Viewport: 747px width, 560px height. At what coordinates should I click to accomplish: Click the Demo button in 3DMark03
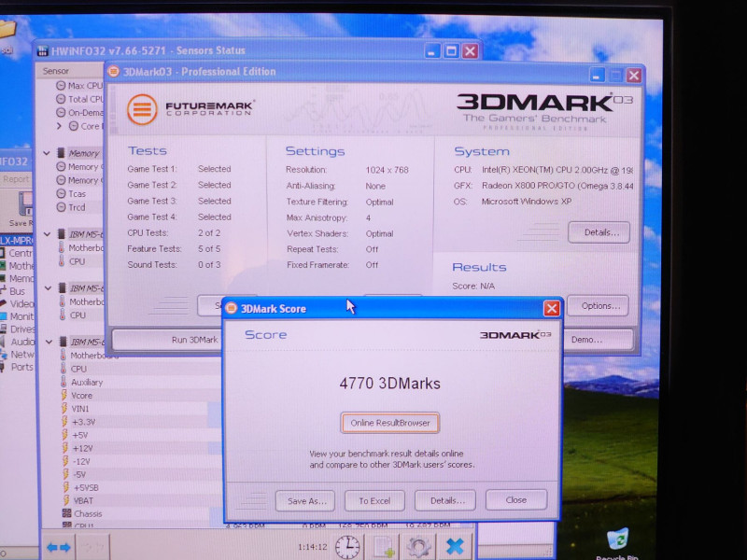tap(599, 340)
